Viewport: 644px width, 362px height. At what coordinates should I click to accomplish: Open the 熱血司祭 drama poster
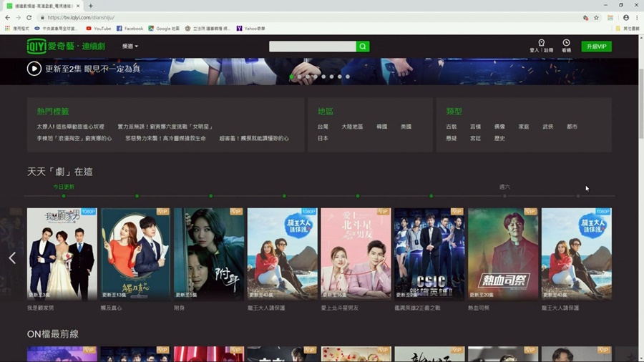503,254
